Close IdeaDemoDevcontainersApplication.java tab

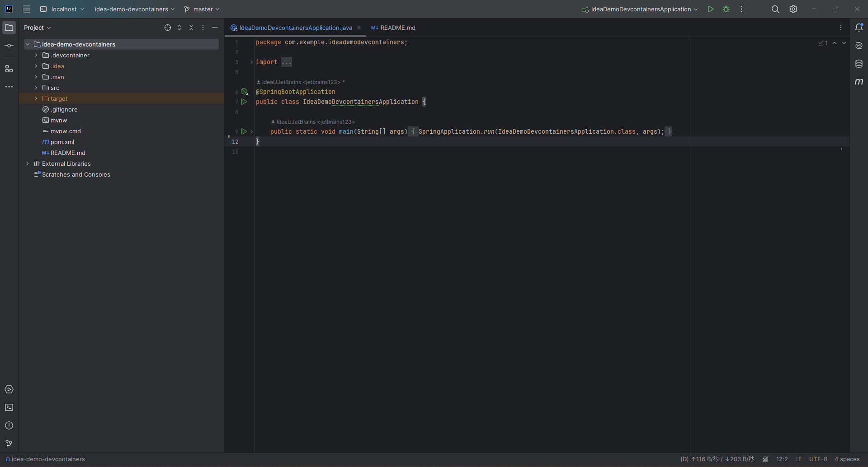tap(359, 28)
